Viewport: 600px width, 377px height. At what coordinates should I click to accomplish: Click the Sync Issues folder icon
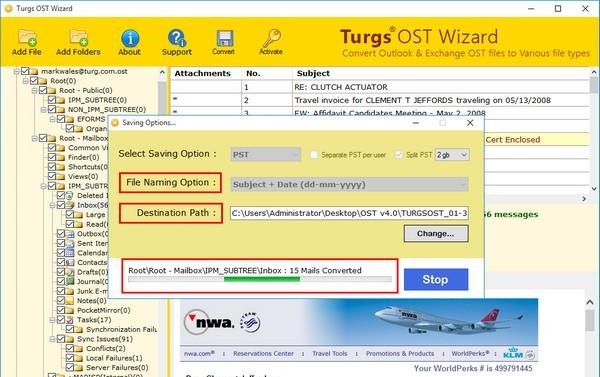click(70, 339)
